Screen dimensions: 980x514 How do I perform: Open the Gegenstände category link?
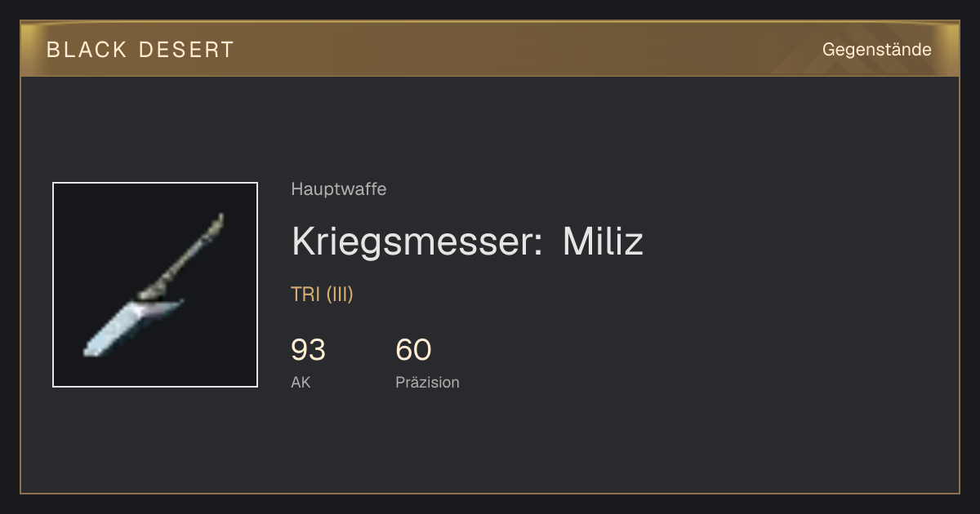tap(876, 50)
